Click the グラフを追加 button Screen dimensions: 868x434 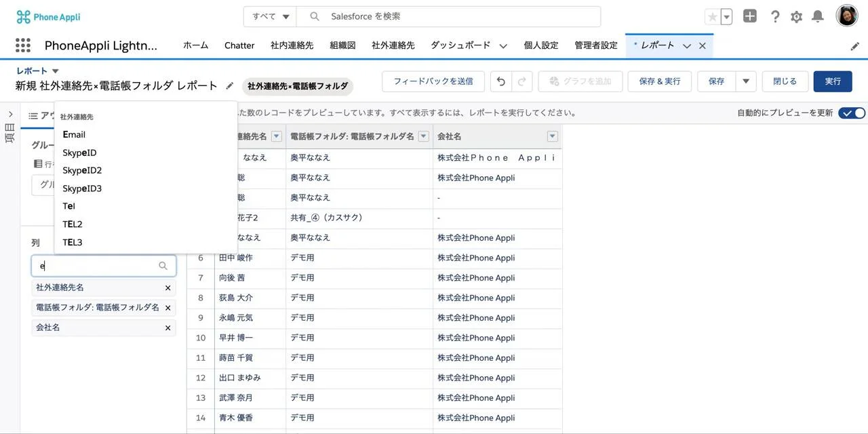tap(580, 81)
